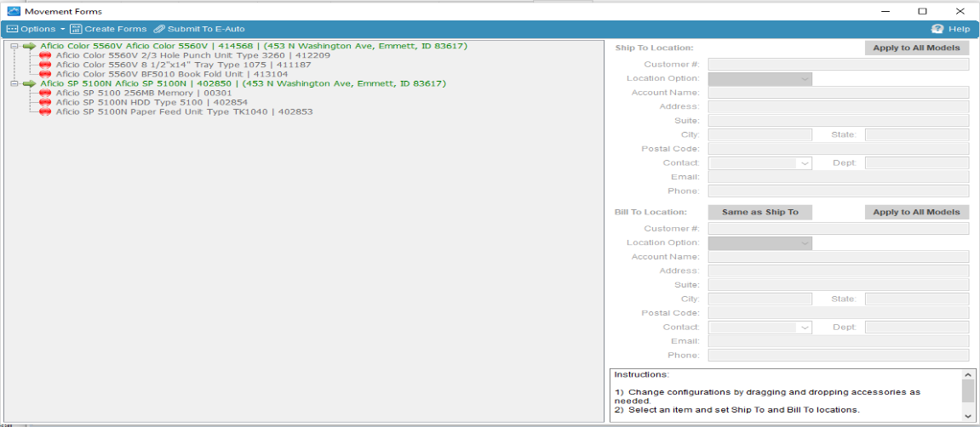Click the Ship To Suite field

point(838,121)
